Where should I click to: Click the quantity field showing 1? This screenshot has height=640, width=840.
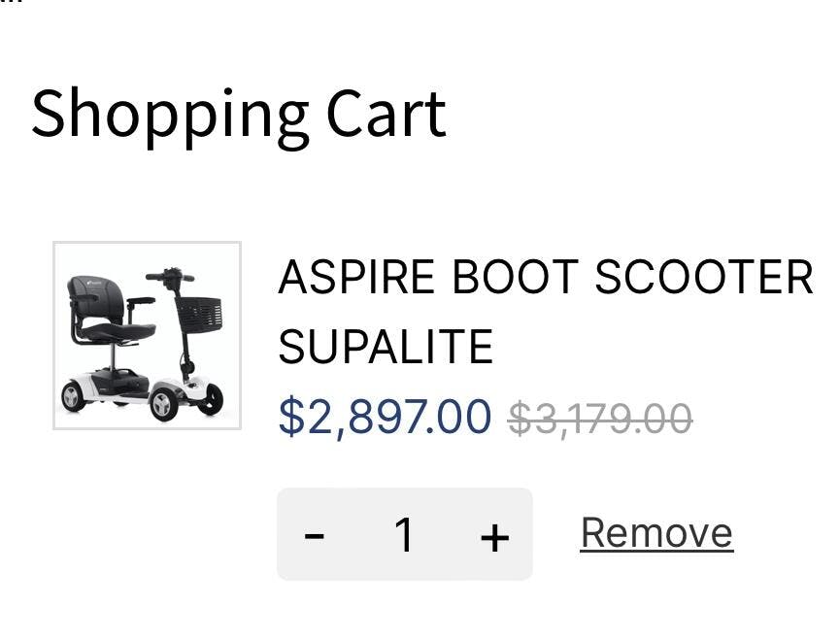click(x=404, y=535)
